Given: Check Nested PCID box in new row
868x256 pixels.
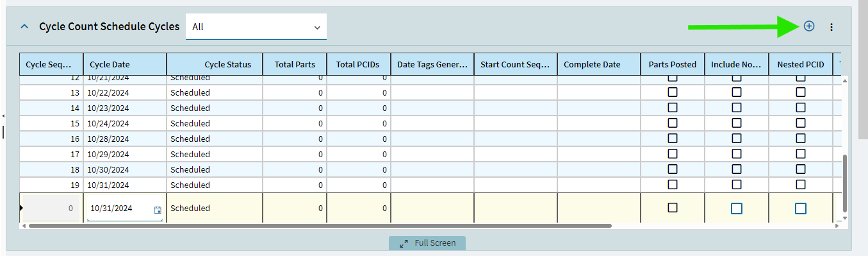Looking at the screenshot, I should 801,209.
